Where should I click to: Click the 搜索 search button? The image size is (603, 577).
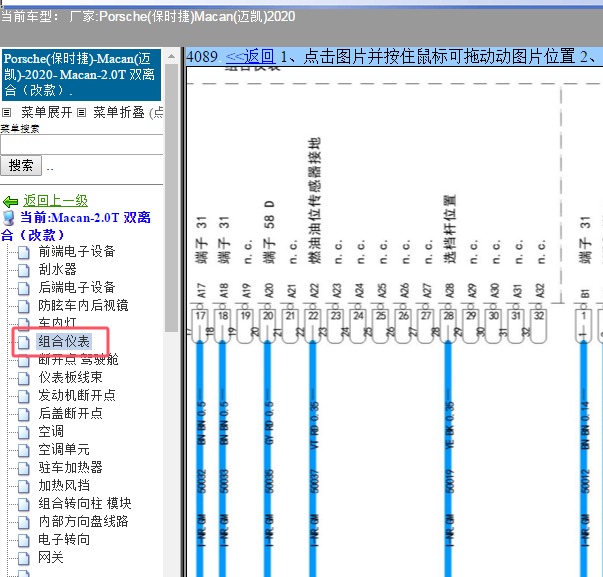21,166
